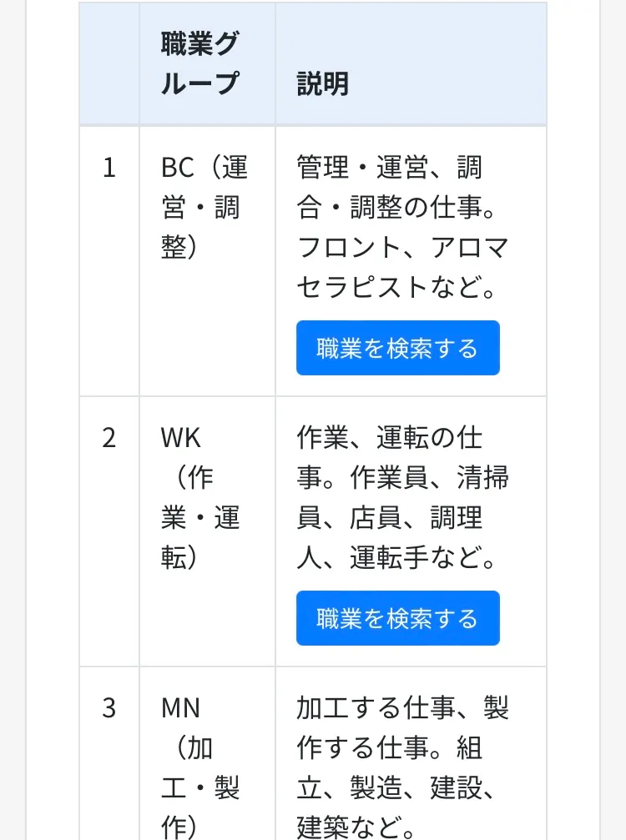Click the empty number column header cell
The height and width of the screenshot is (840, 626).
(109, 63)
